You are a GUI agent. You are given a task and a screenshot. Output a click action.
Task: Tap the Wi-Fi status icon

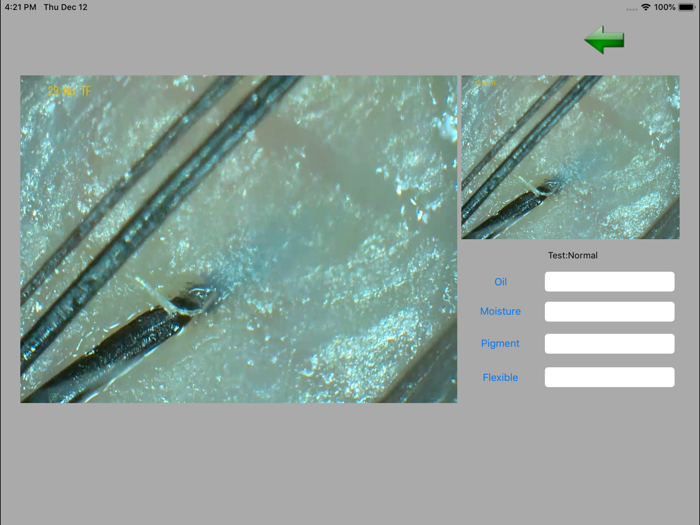click(x=645, y=7)
